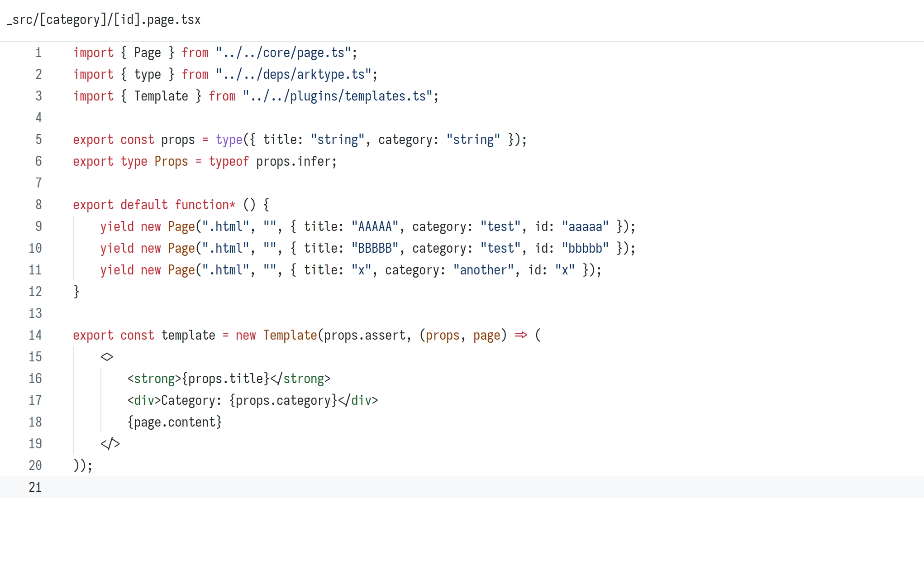Click the "AAAAA" title string
The height and width of the screenshot is (586, 924).
click(375, 227)
